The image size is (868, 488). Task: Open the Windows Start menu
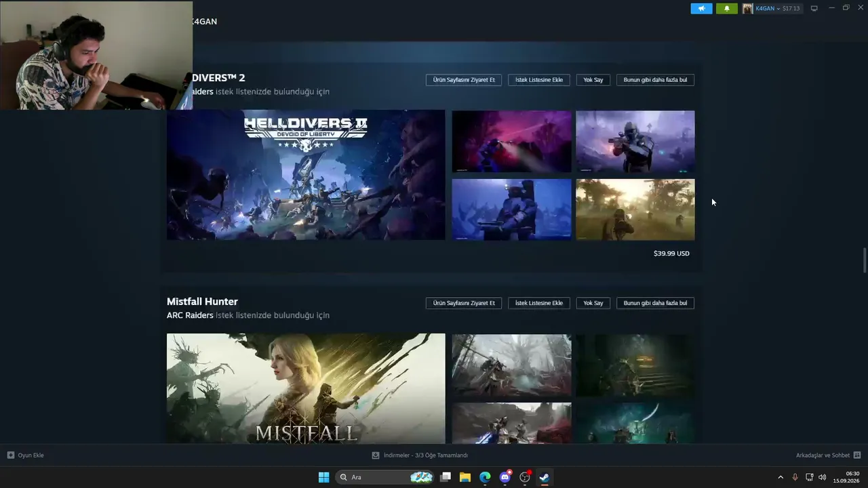(x=323, y=477)
